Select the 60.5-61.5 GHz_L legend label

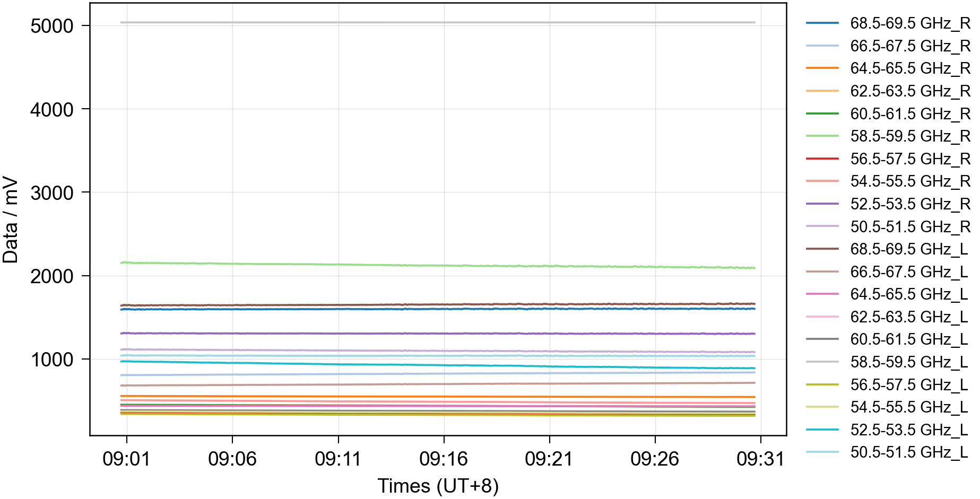pos(908,339)
